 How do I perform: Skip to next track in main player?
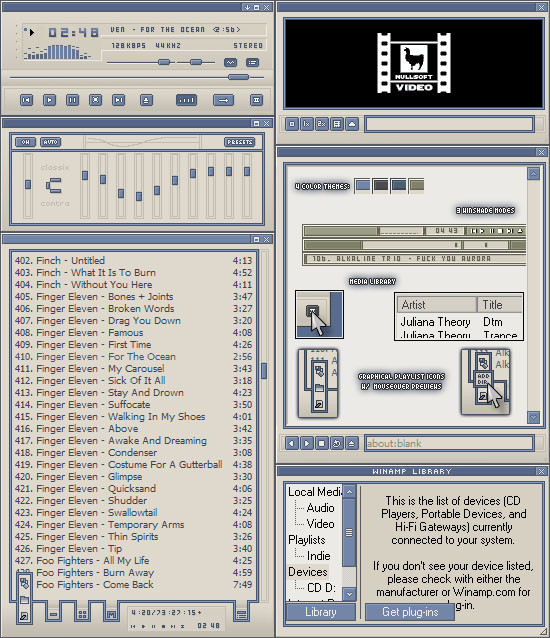click(118, 100)
